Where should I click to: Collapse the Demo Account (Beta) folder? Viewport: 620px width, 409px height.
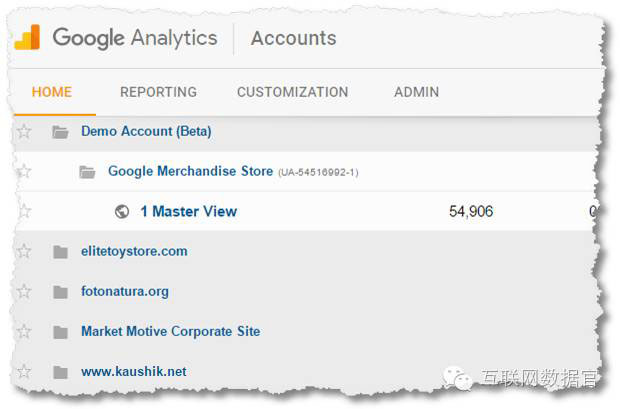(61, 131)
